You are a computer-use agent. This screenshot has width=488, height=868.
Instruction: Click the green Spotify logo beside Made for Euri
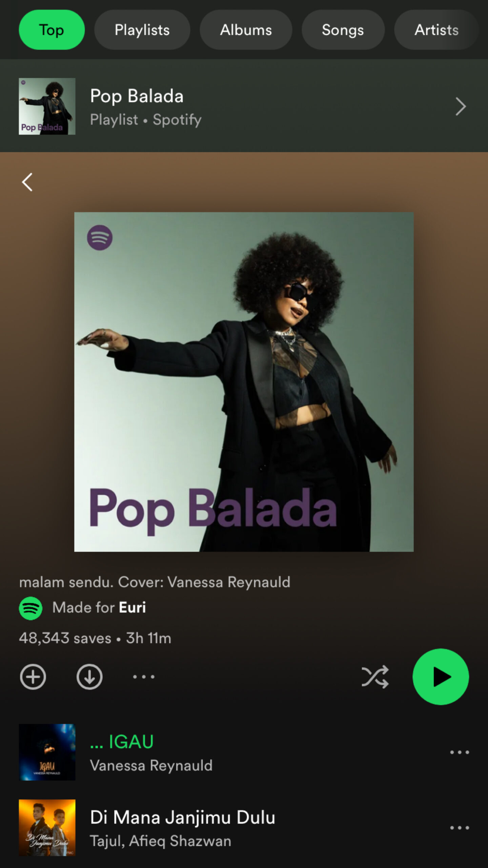tap(30, 608)
